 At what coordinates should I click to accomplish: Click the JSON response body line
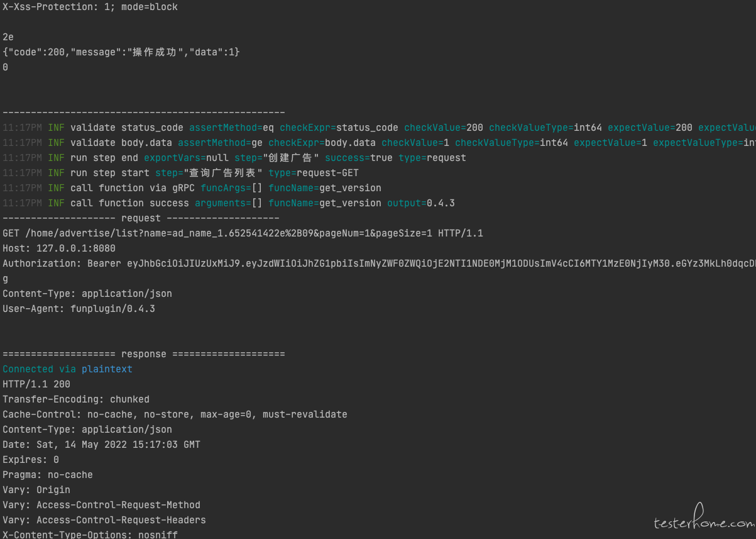(x=121, y=52)
